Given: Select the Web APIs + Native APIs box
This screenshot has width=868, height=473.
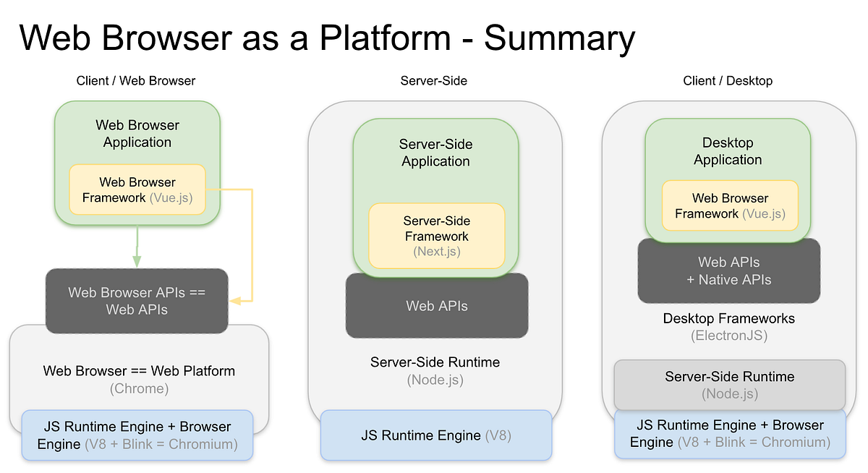Looking at the screenshot, I should pyautogui.click(x=728, y=271).
